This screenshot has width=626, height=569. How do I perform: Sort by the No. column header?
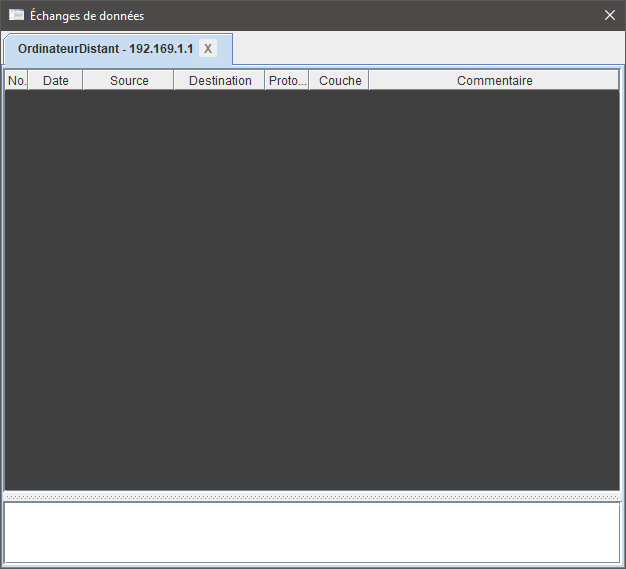(x=16, y=80)
